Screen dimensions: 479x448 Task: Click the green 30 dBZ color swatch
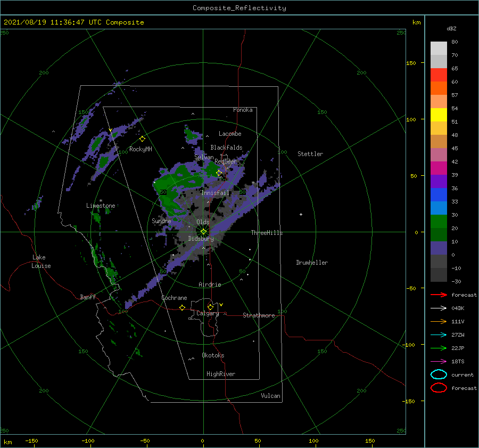[439, 222]
